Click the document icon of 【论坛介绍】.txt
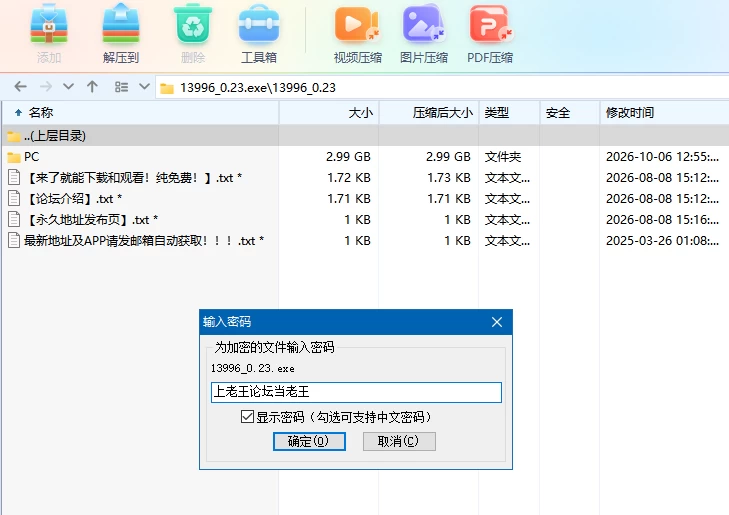The height and width of the screenshot is (515, 729). click(x=14, y=198)
